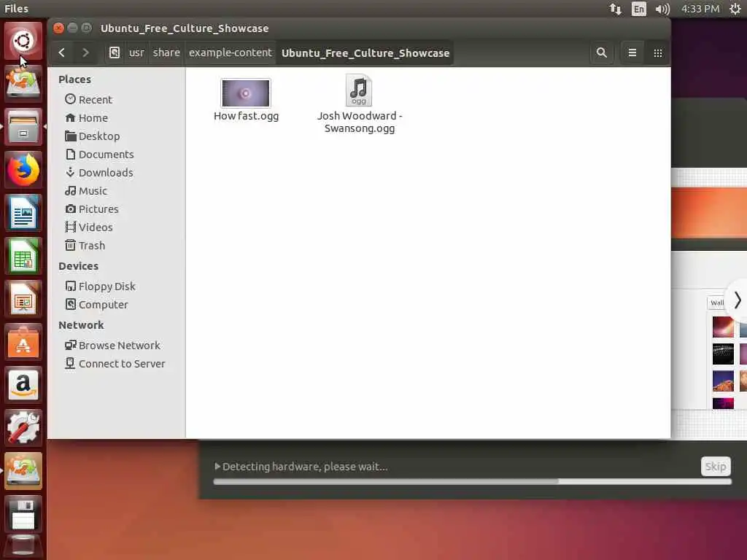Search files with the magnifier icon
Image resolution: width=747 pixels, height=560 pixels.
click(602, 52)
